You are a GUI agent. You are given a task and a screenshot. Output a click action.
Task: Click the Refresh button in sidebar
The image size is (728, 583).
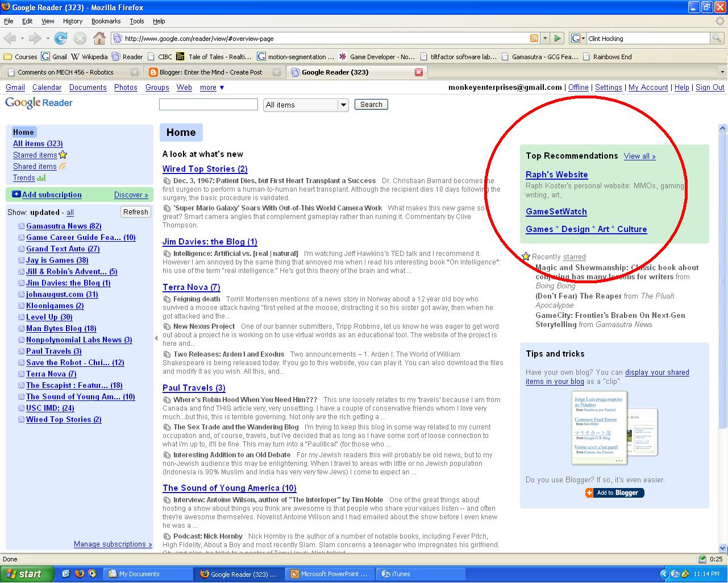click(x=136, y=212)
